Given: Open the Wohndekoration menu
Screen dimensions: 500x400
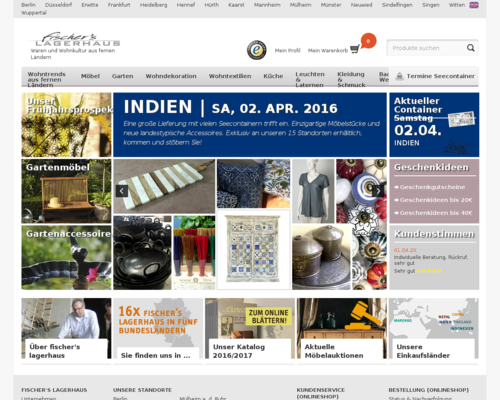Looking at the screenshot, I should point(171,76).
